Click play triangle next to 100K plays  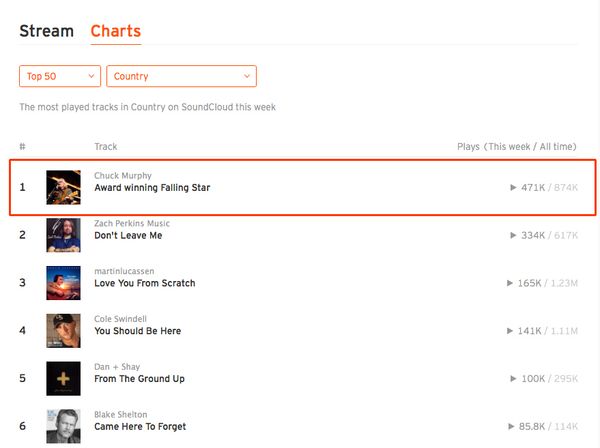coord(514,379)
